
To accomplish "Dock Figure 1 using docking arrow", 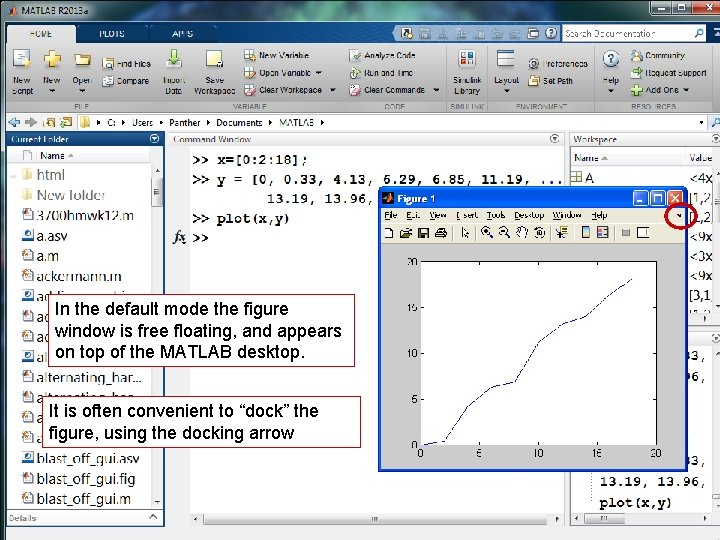I will [x=679, y=215].
